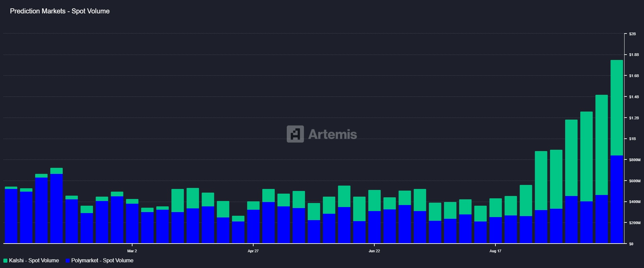Click the $1.8B label on the y-axis
Screen dimensions: 644x268
(x=634, y=55)
